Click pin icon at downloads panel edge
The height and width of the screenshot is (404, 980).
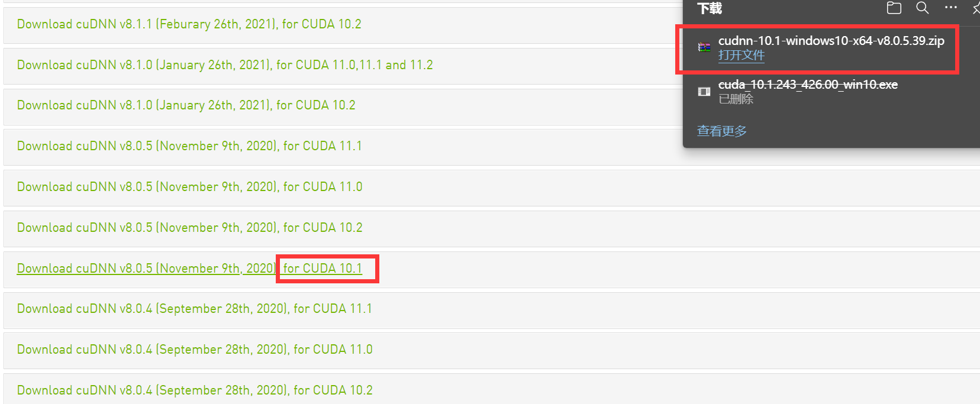976,8
